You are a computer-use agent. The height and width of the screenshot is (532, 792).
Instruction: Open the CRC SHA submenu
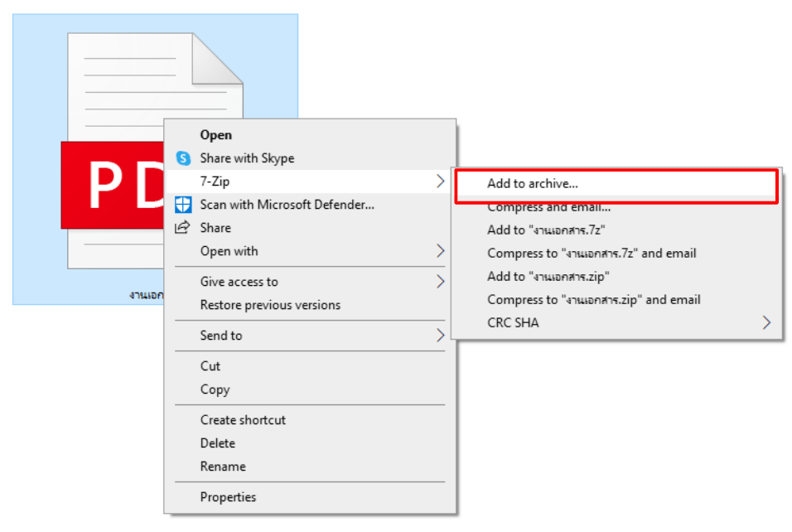pyautogui.click(x=616, y=323)
